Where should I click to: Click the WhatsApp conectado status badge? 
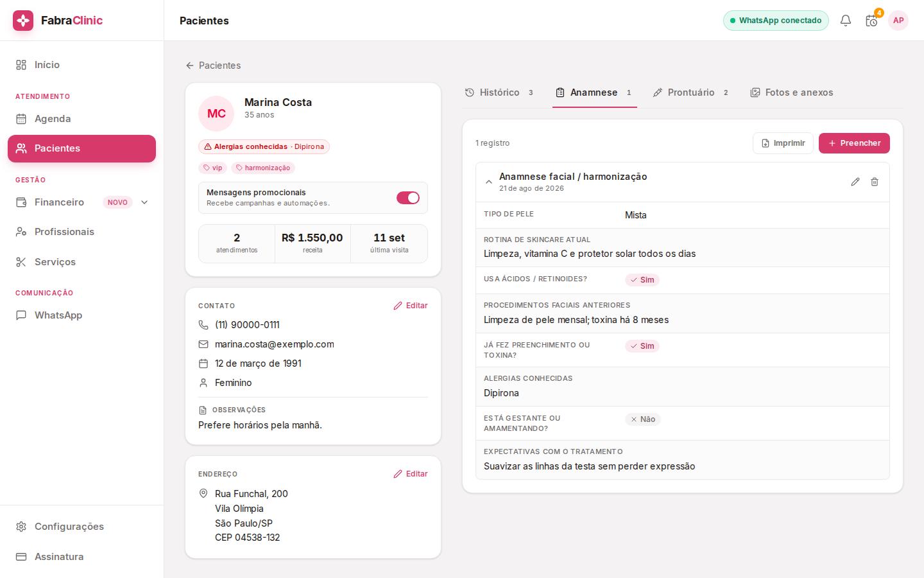tap(776, 21)
